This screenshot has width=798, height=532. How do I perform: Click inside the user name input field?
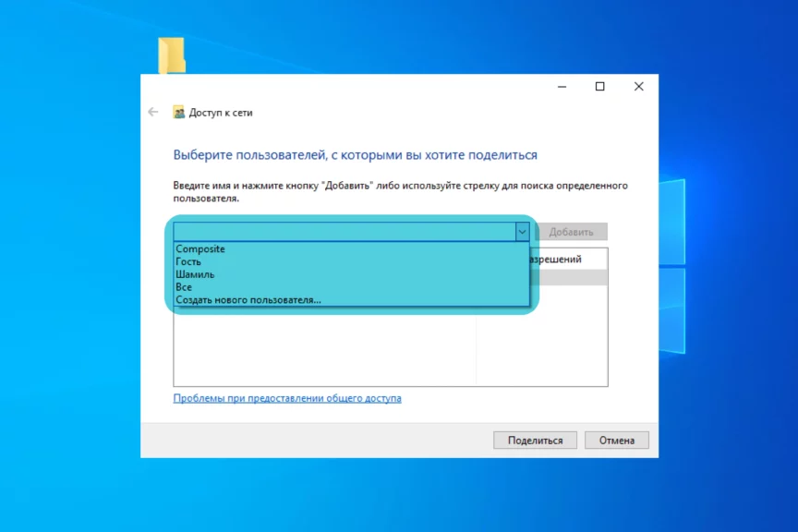(342, 232)
